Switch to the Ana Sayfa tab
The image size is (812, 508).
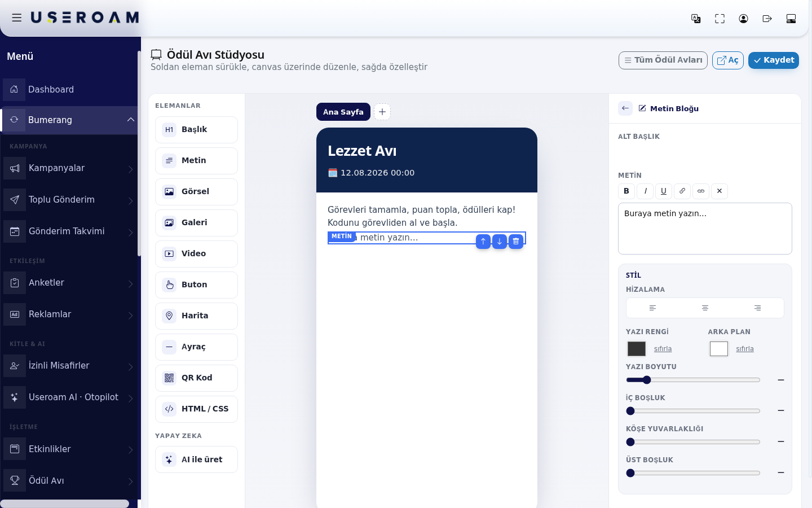tap(343, 112)
